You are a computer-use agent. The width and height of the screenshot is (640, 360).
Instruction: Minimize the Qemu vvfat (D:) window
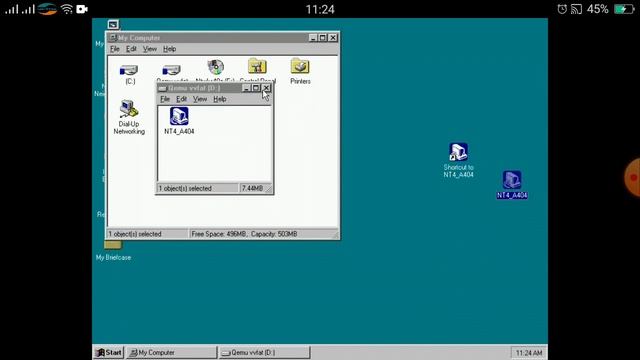pos(246,88)
